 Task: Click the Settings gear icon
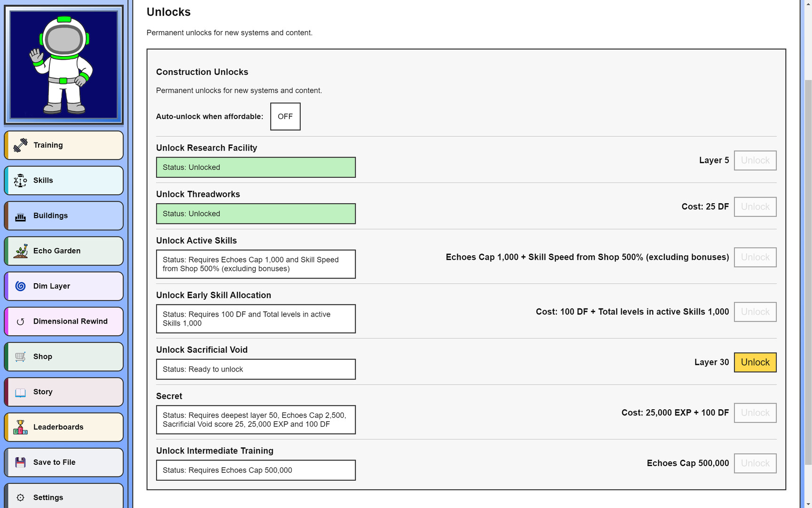click(20, 498)
